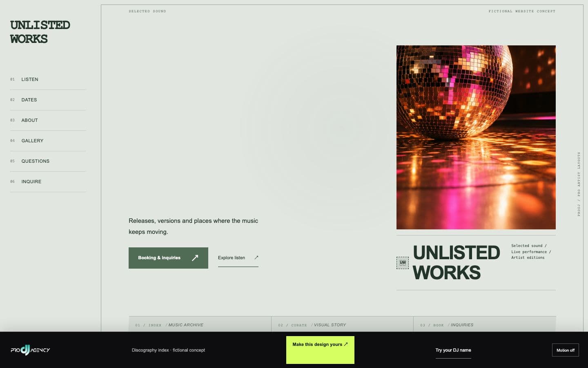Open the Questions section
The height and width of the screenshot is (368, 588).
tap(48, 161)
